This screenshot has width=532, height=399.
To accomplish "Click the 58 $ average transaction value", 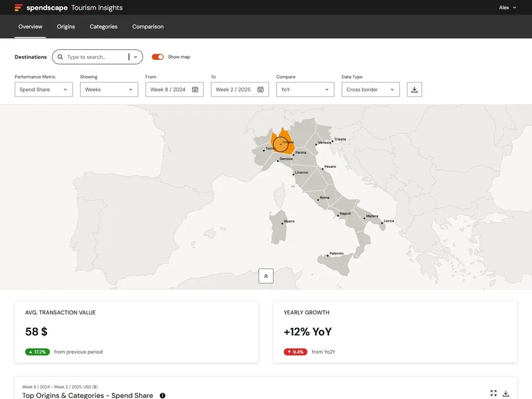I will tap(37, 331).
